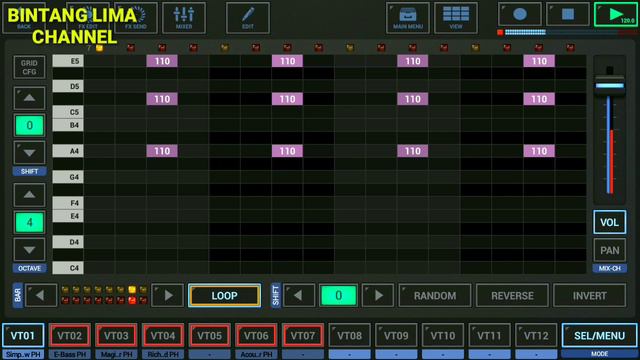Select track VT03
Image resolution: width=640 pixels, height=360 pixels.
116,336
